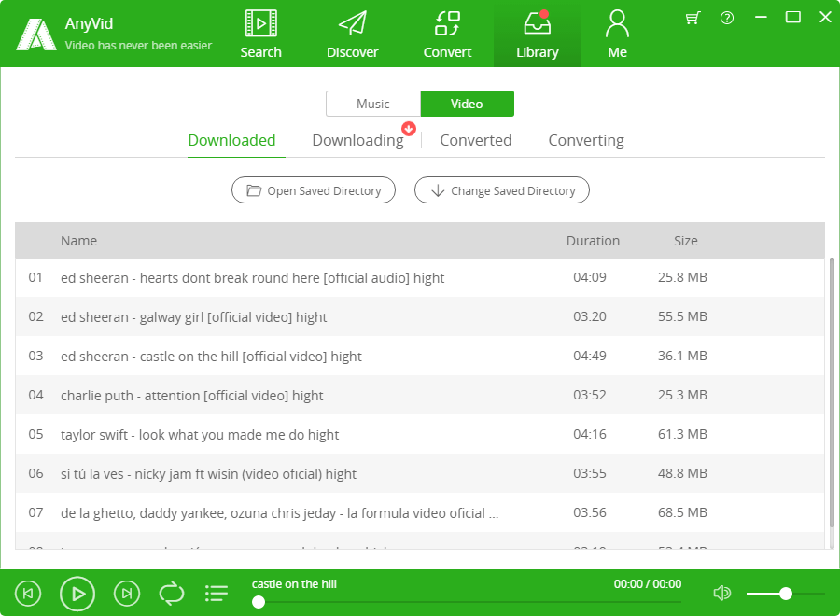Click Open Saved Directory button

pos(314,190)
